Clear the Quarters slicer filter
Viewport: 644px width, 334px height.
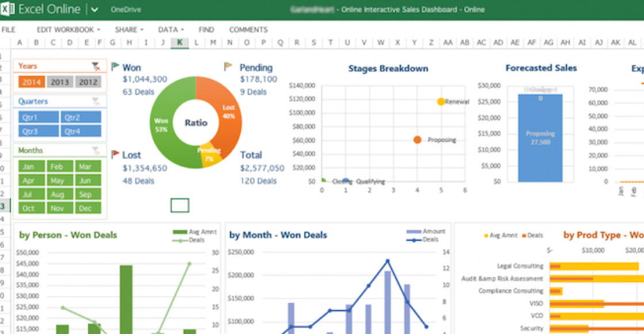pyautogui.click(x=96, y=102)
